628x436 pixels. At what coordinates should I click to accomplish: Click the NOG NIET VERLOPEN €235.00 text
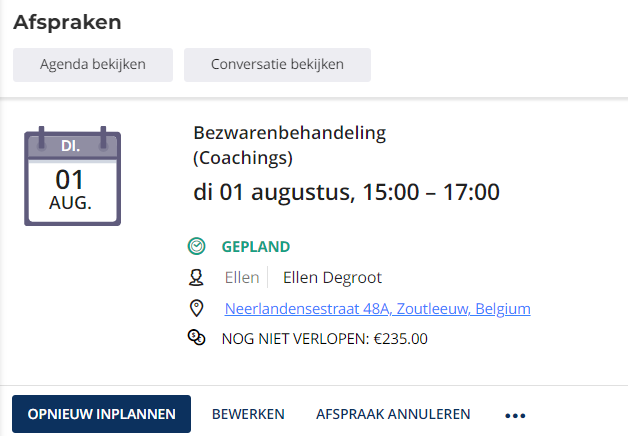(x=324, y=339)
